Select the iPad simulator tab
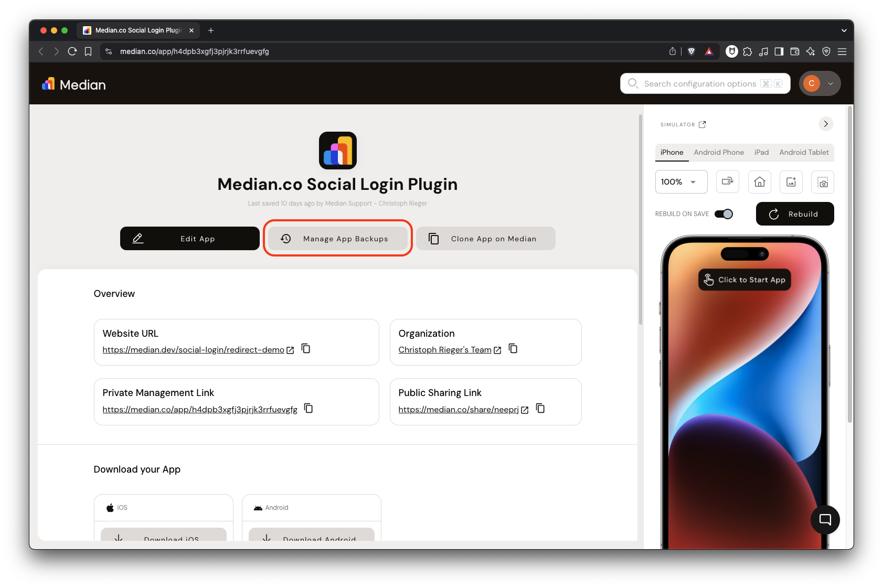Screen dimensions: 883x588 (x=761, y=152)
